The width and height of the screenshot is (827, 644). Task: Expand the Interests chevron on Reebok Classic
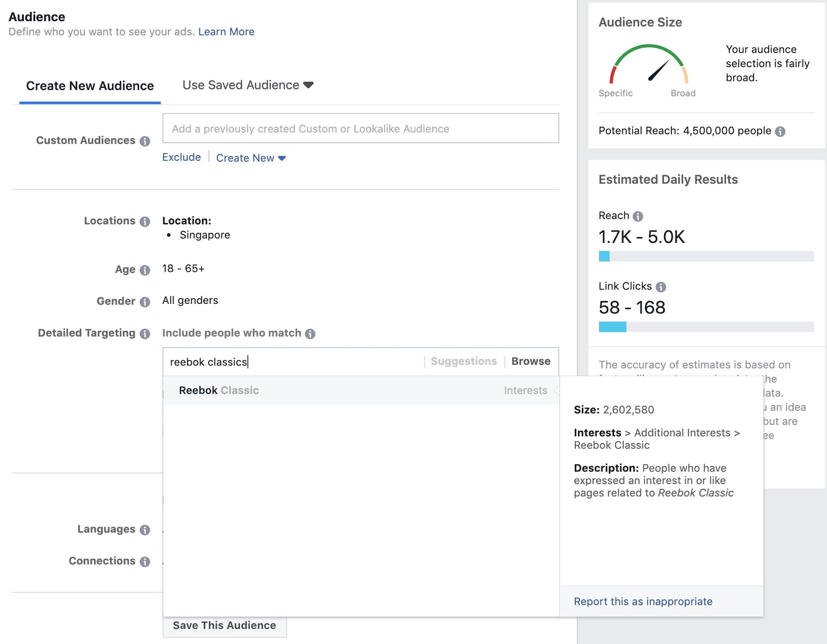click(x=557, y=391)
